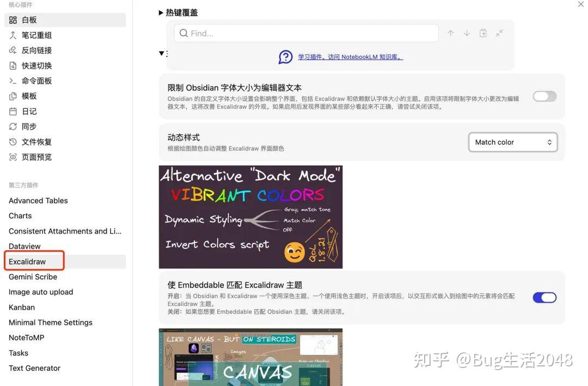Viewport: 588px width, 386px height.
Task: Click the 白板 canvas icon in sidebar
Action: point(13,20)
